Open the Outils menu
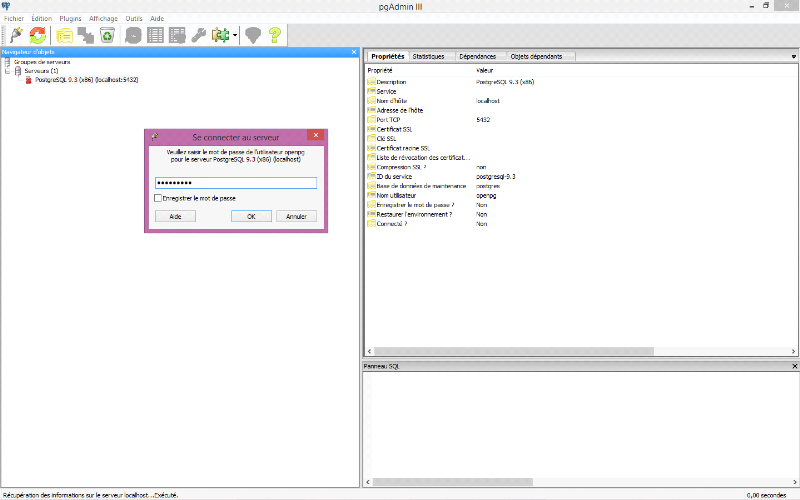The height and width of the screenshot is (500, 800). click(x=133, y=18)
